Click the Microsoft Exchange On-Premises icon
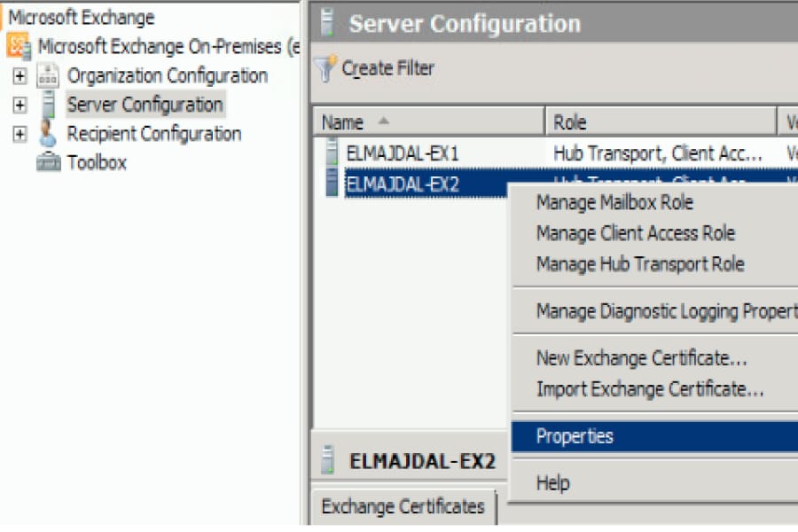The image size is (798, 532). click(x=19, y=47)
